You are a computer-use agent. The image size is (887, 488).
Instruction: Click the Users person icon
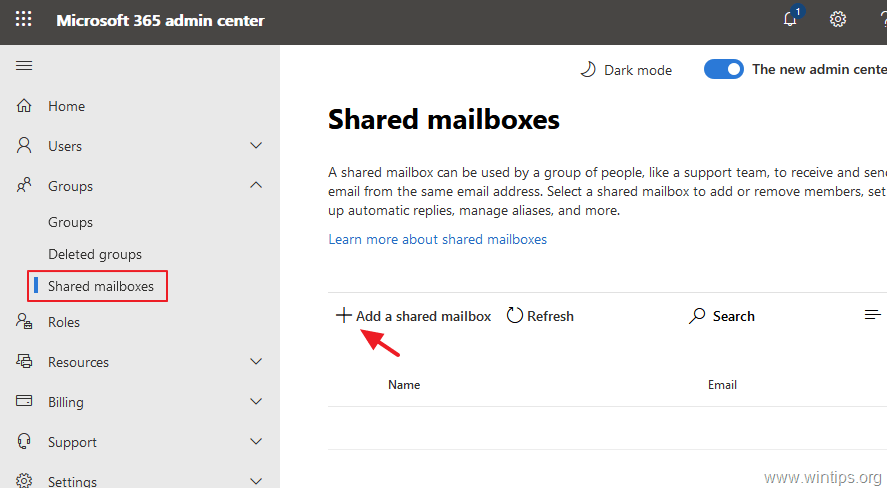[24, 145]
